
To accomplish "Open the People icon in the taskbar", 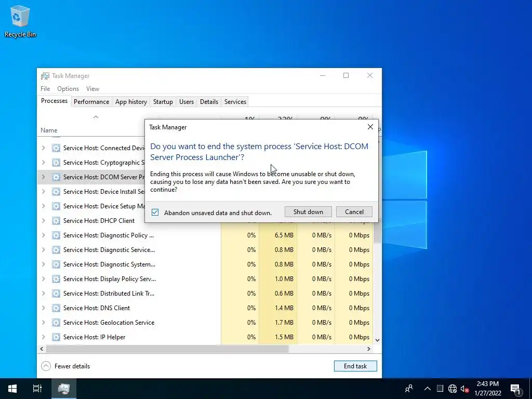I will click(409, 389).
